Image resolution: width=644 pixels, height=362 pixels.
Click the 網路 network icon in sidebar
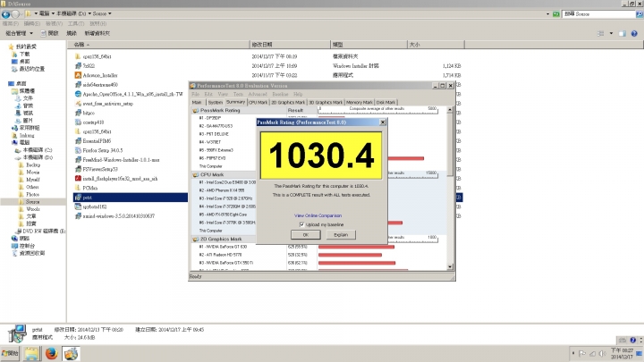pyautogui.click(x=14, y=239)
